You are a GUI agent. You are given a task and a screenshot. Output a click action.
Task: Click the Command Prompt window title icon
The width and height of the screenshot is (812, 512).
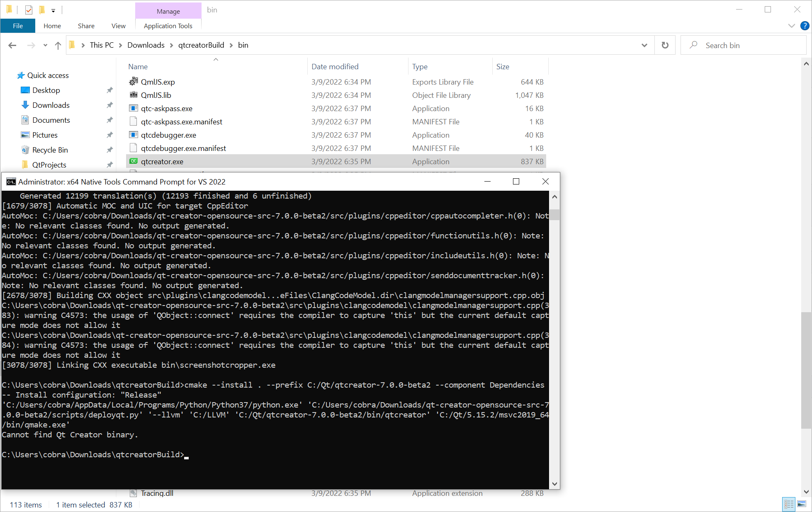click(x=11, y=182)
